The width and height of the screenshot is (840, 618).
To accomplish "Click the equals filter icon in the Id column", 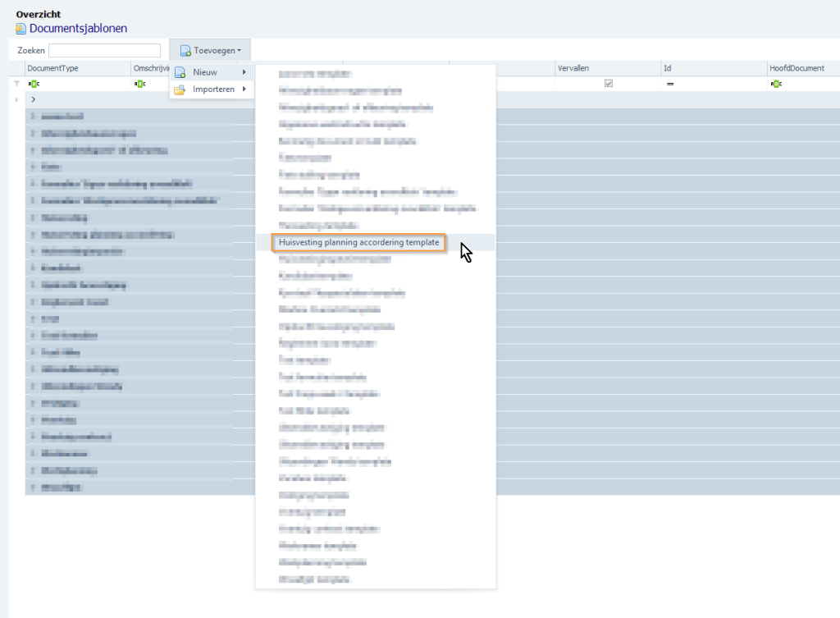I will [x=670, y=83].
